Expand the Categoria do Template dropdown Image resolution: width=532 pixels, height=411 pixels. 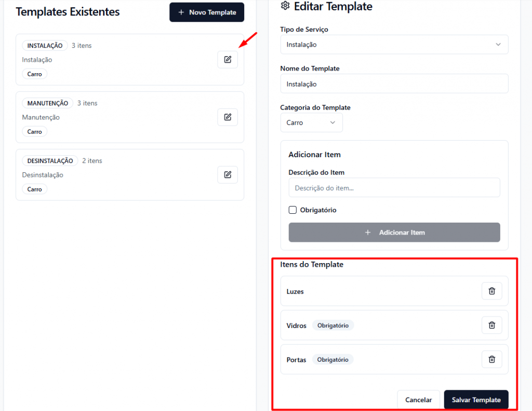coord(311,123)
